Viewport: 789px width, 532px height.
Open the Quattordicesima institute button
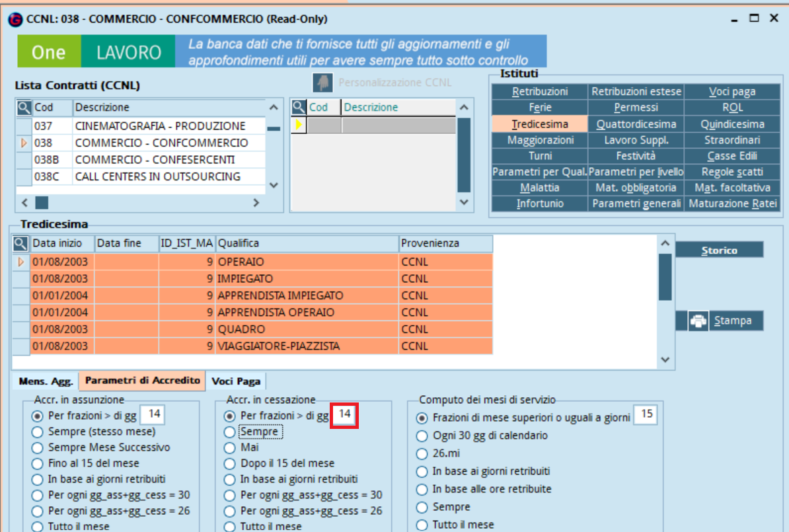[636, 124]
